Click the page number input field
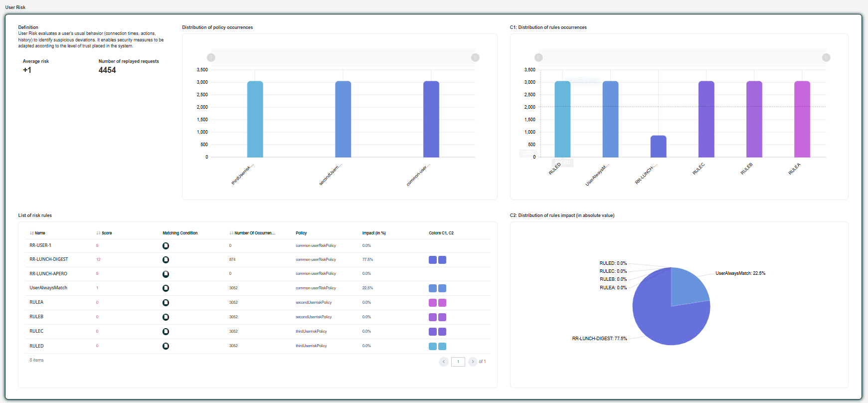This screenshot has height=403, width=868. tap(458, 362)
